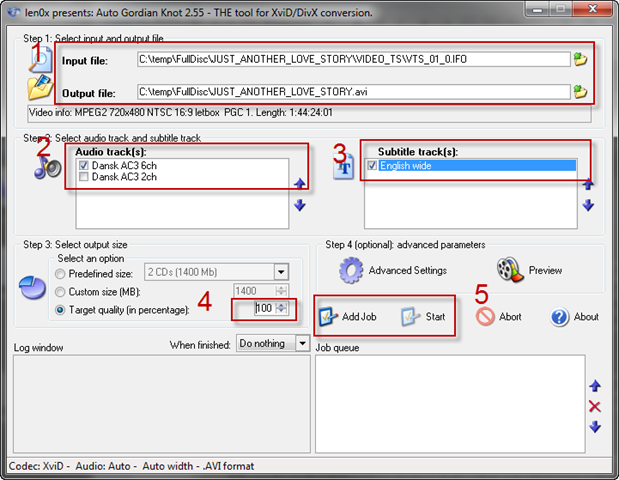The width and height of the screenshot is (619, 480).
Task: Move audio track down with blue arrow
Action: pos(300,205)
